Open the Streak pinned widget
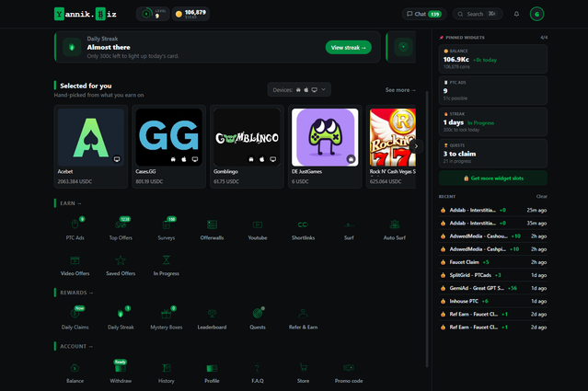Image resolution: width=588 pixels, height=391 pixels. [x=493, y=121]
